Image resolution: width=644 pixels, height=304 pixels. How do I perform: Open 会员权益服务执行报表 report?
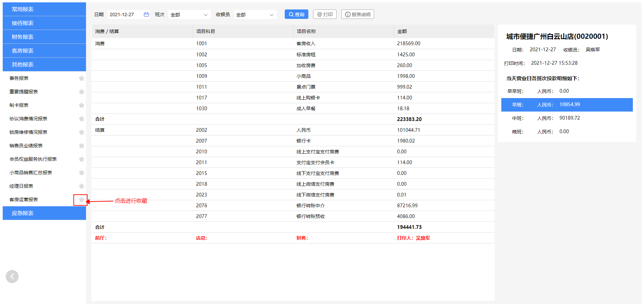33,159
